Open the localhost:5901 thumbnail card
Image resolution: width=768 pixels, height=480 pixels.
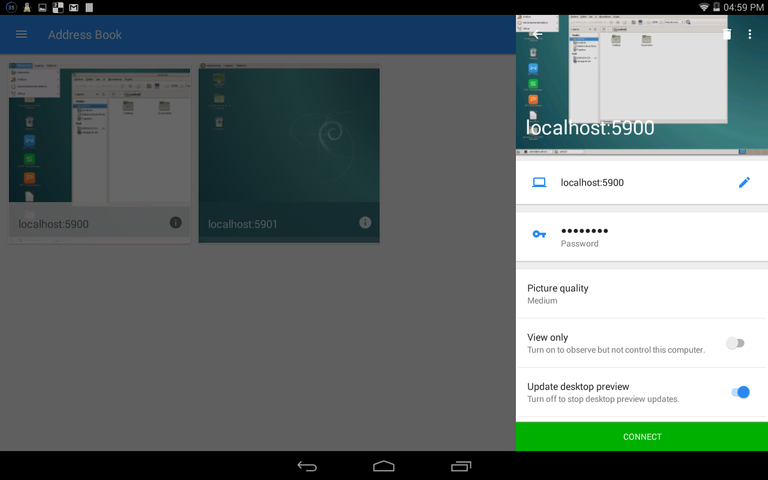pos(289,153)
